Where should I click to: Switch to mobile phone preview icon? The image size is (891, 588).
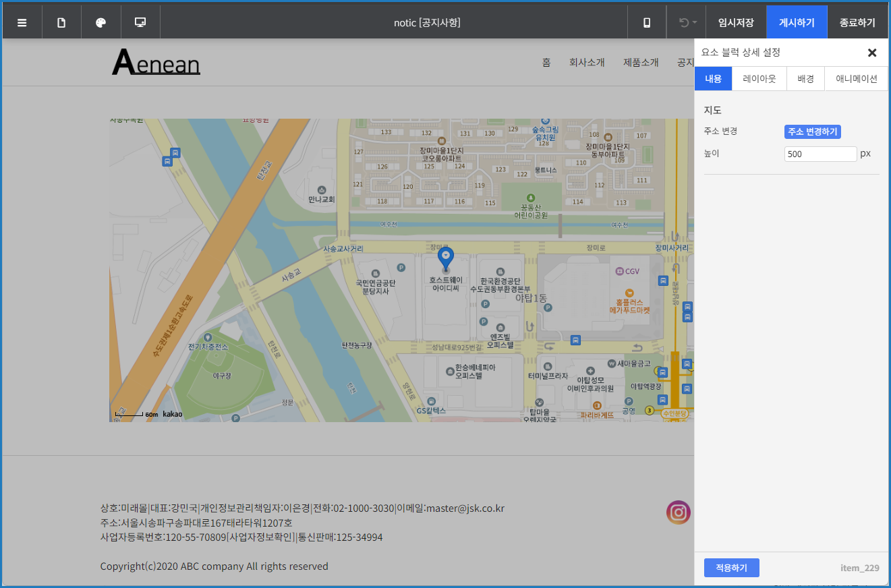647,22
